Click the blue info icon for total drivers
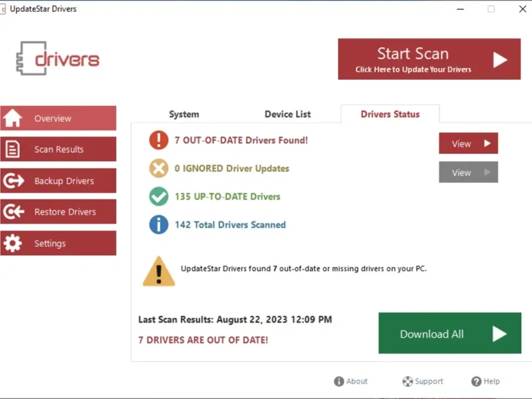The width and height of the screenshot is (532, 399). [x=158, y=225]
